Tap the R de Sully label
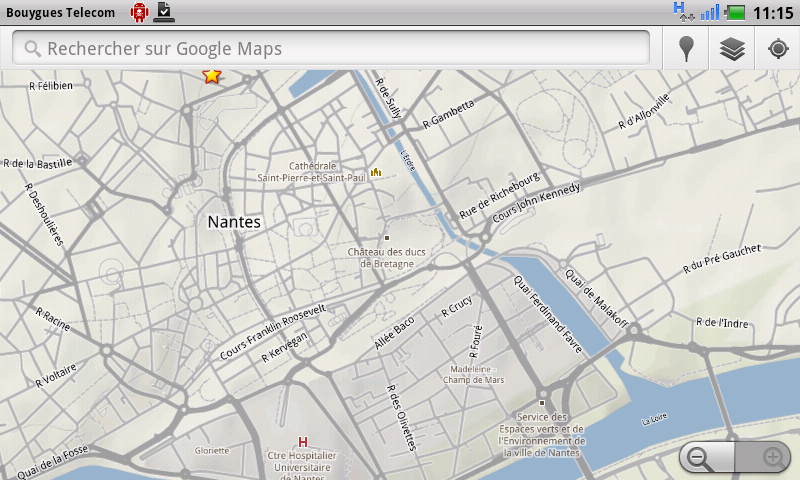800x480 pixels. pos(389,98)
